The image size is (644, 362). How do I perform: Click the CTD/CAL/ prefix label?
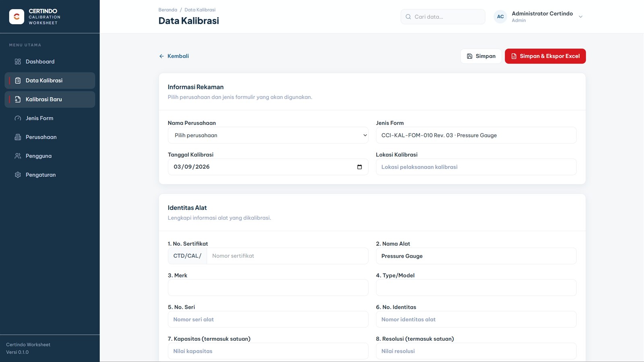point(187,256)
